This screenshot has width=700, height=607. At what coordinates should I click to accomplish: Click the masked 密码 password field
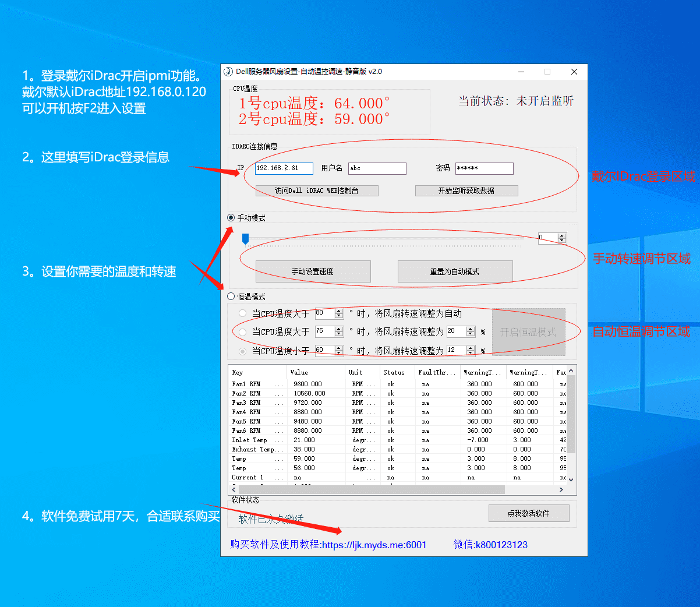coord(484,168)
